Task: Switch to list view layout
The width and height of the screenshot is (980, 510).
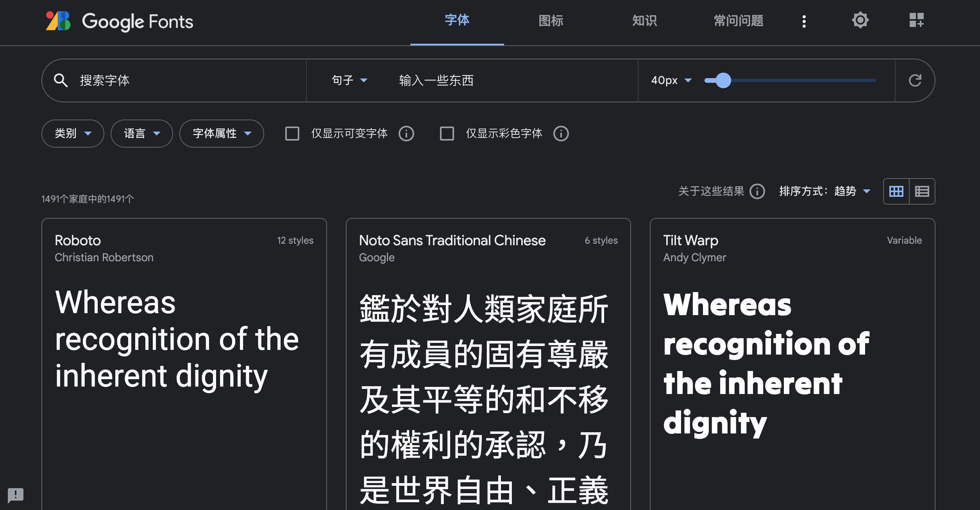Action: pos(922,191)
